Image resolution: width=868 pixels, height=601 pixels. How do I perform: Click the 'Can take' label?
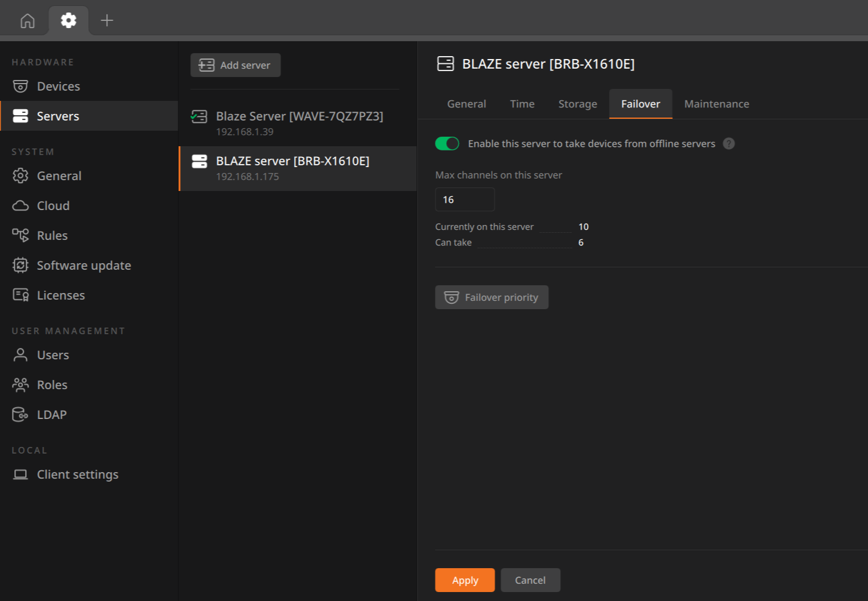click(x=453, y=242)
